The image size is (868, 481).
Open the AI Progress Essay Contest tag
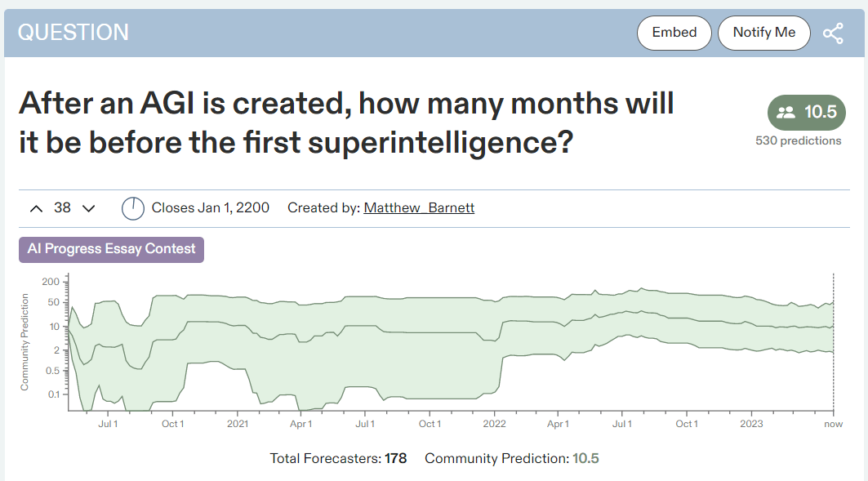tap(111, 250)
